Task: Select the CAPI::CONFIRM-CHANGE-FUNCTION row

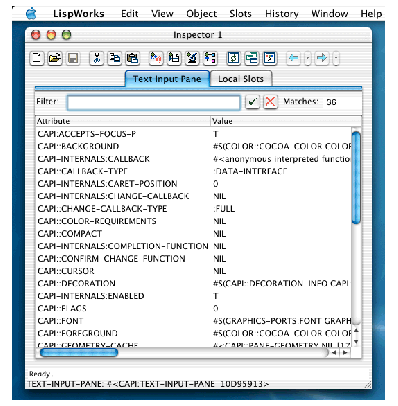Action: click(194, 259)
